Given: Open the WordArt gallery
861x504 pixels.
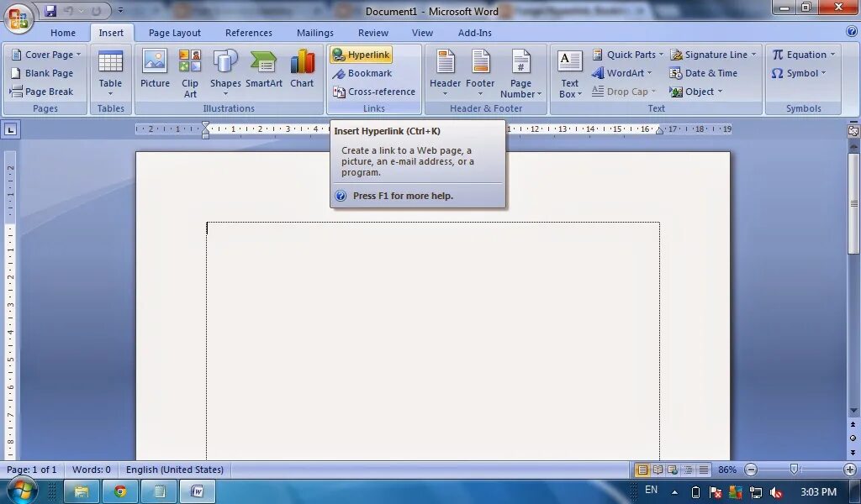Looking at the screenshot, I should [x=621, y=73].
